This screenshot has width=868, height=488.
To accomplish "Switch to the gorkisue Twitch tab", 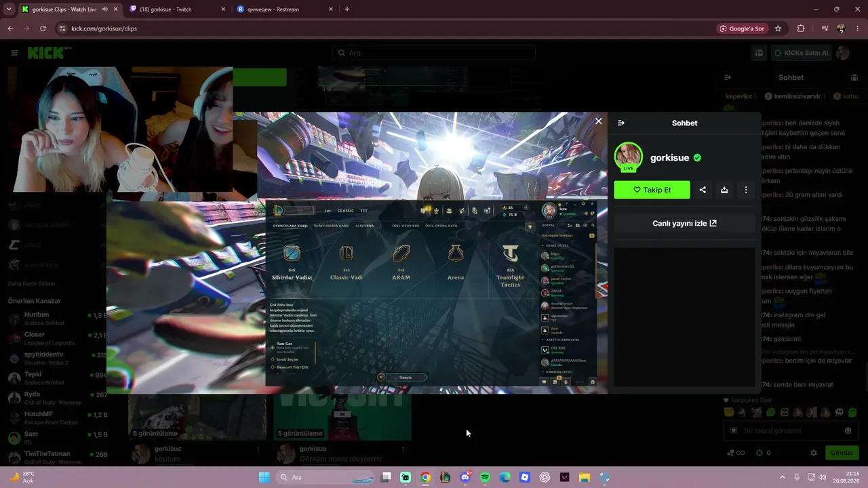I will pos(178,9).
